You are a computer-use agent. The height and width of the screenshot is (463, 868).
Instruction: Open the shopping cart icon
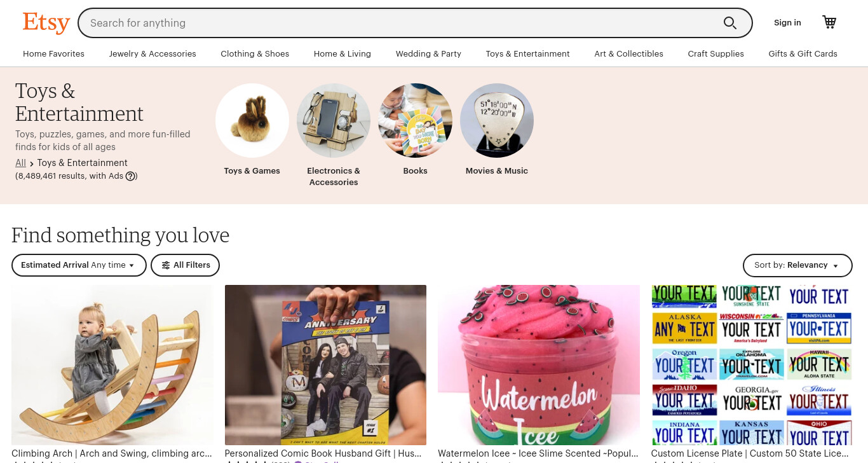coord(829,22)
